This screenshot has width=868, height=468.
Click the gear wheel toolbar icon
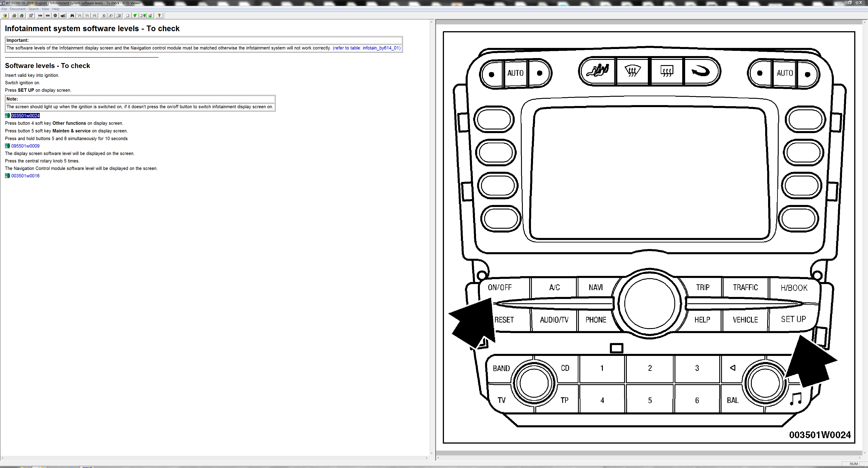point(55,16)
